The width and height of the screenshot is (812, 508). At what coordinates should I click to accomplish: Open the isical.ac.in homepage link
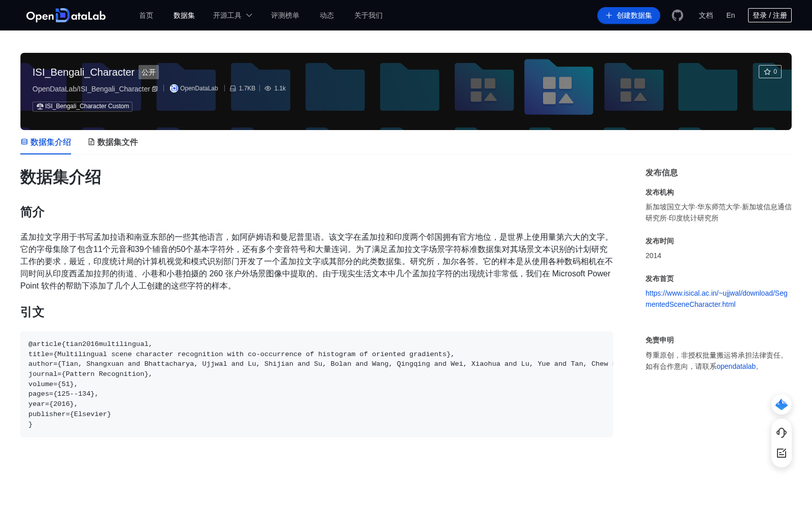click(717, 299)
